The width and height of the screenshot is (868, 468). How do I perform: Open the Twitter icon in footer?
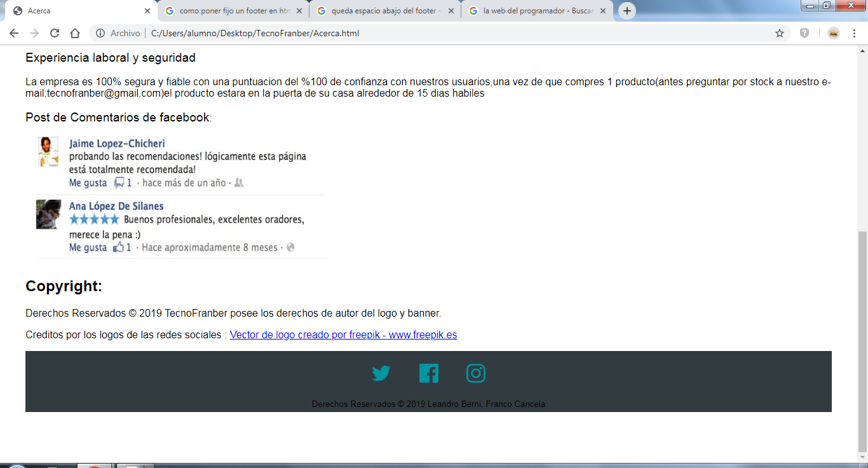[x=381, y=373]
